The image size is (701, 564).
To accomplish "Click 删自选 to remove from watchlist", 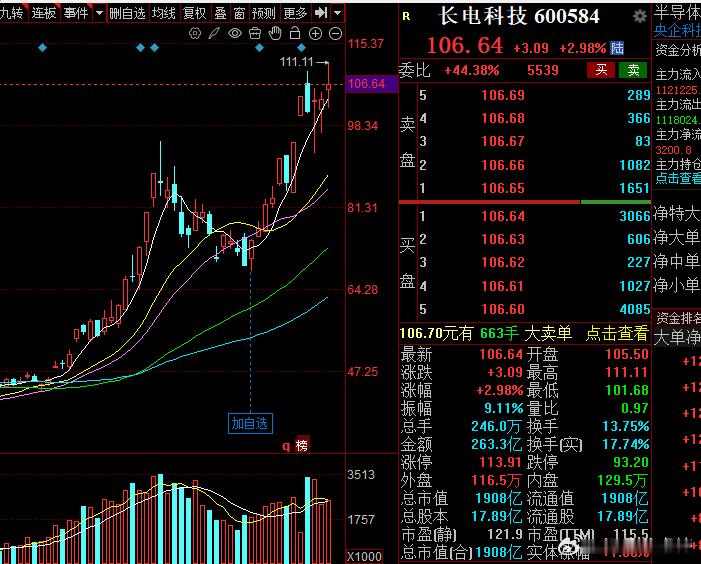I will tap(127, 13).
